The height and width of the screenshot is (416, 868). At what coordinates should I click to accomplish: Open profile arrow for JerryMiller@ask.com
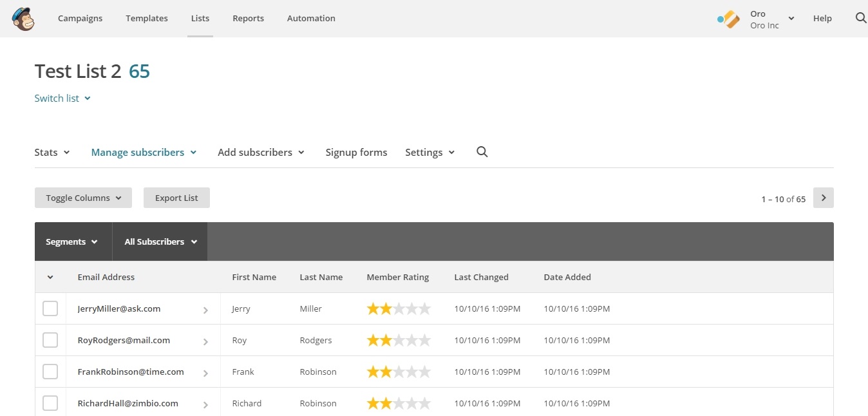205,310
